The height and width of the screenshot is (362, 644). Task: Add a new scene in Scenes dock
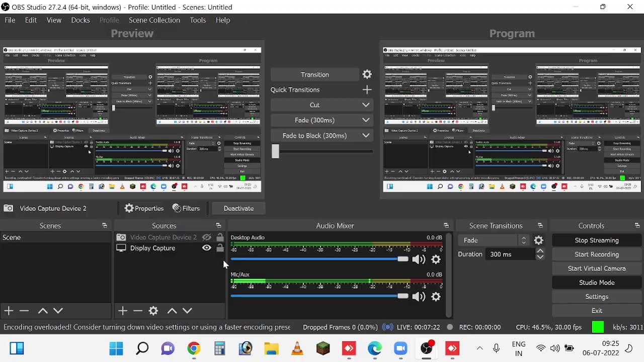click(9, 311)
